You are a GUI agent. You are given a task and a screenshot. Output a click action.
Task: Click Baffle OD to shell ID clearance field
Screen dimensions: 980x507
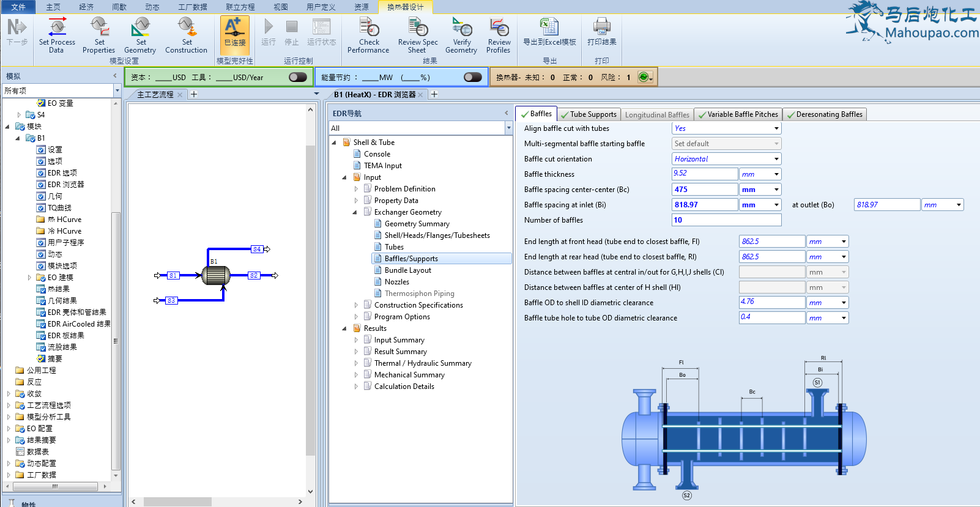coord(772,302)
